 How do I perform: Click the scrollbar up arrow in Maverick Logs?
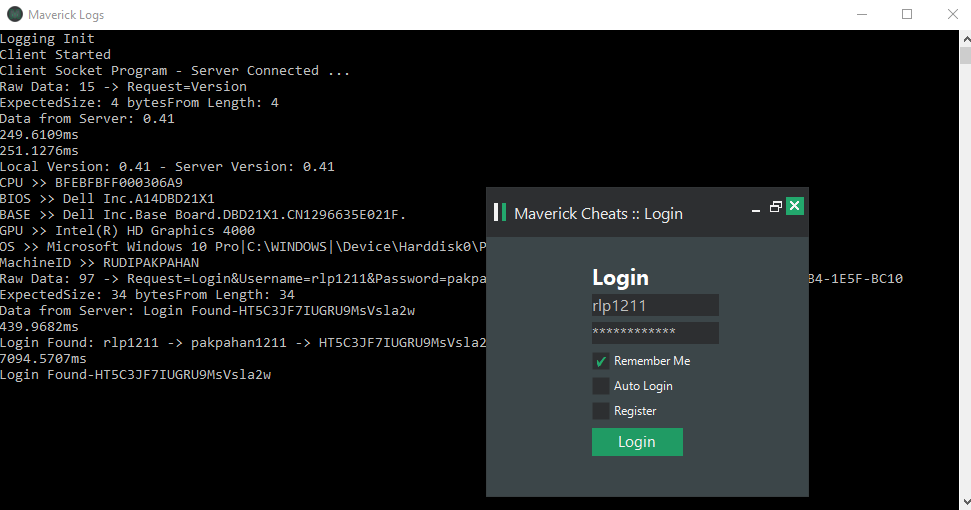click(x=965, y=38)
